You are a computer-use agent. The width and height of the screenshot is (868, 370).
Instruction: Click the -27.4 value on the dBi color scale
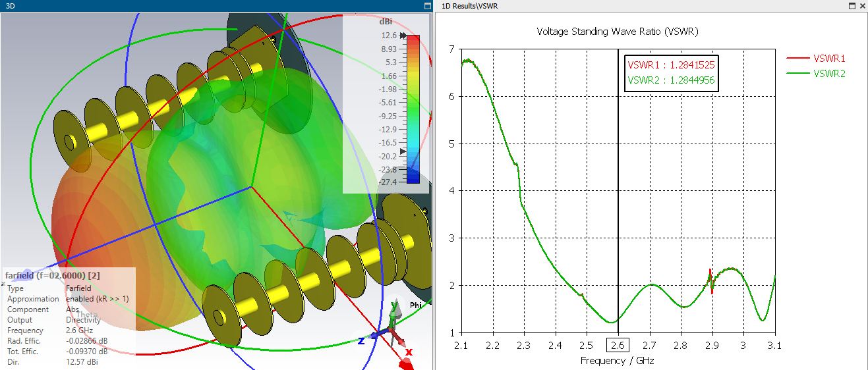click(x=386, y=182)
